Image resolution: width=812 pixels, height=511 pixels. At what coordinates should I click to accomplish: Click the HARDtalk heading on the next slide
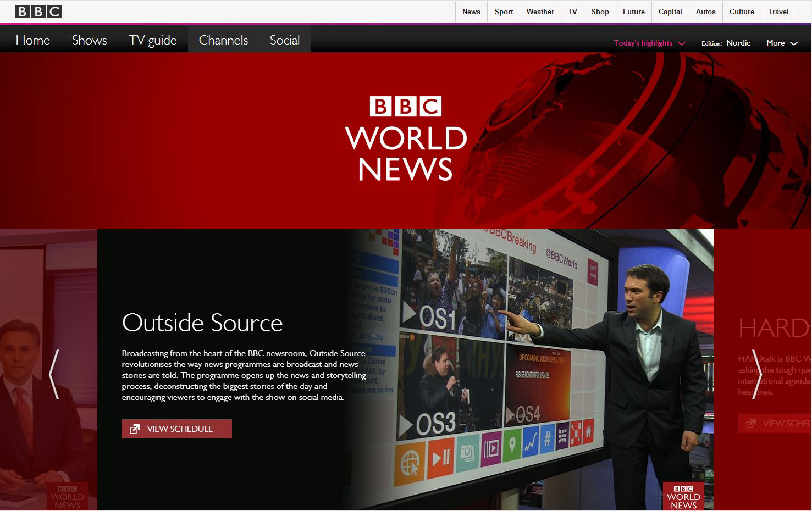pyautogui.click(x=775, y=328)
